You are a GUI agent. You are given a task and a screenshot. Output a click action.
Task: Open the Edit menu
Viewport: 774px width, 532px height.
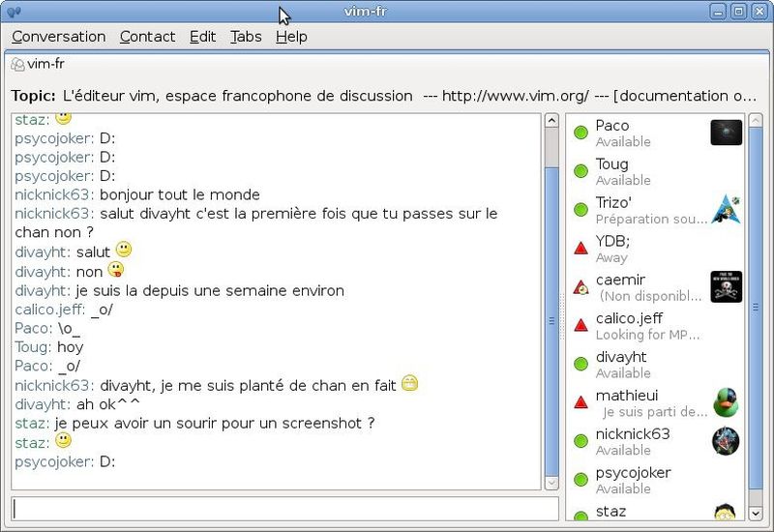click(202, 37)
